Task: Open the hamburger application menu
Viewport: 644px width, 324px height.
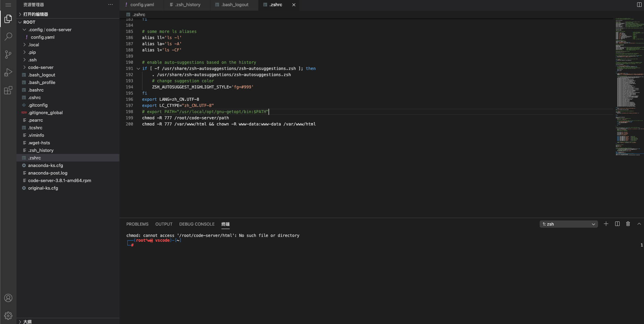Action: (x=8, y=5)
